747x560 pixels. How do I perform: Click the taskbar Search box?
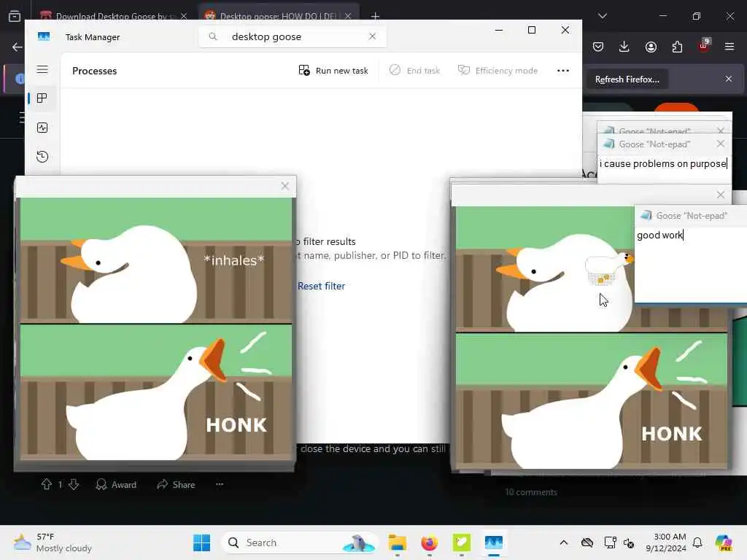point(299,542)
